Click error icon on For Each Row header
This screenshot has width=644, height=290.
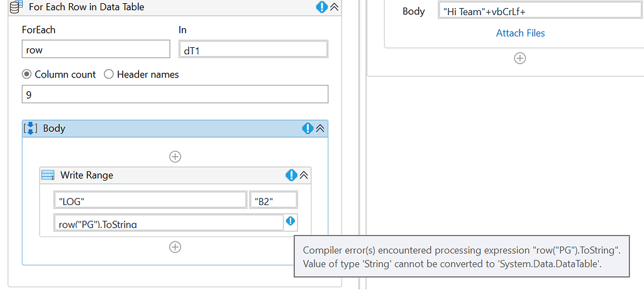321,7
